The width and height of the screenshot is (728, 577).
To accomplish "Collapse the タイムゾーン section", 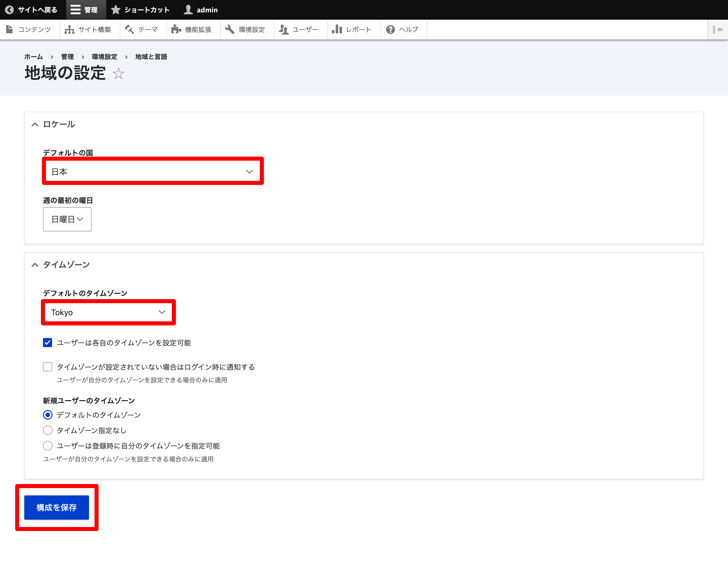I will [x=35, y=265].
